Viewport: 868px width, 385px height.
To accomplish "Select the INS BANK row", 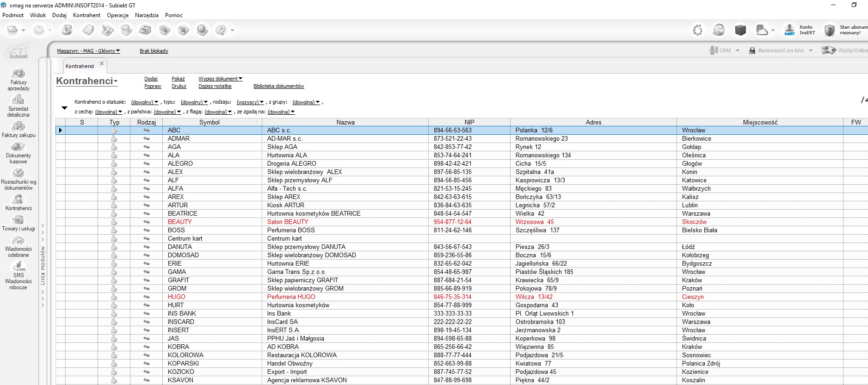I will coord(462,313).
